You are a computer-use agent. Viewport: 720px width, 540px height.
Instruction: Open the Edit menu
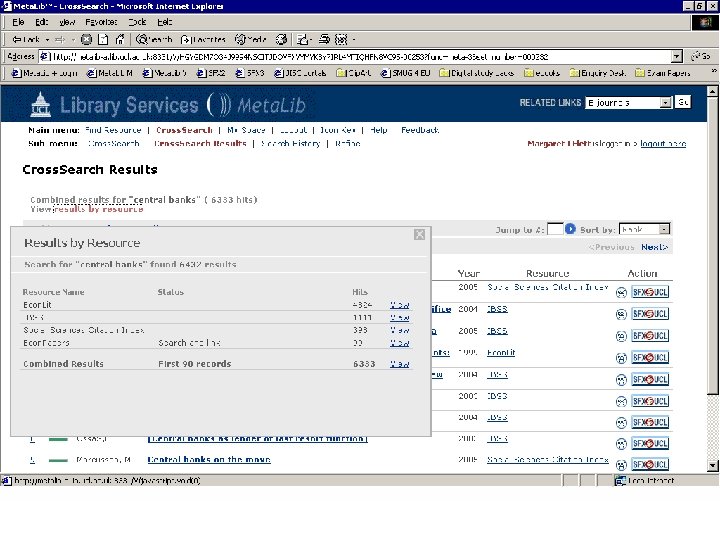[41, 22]
